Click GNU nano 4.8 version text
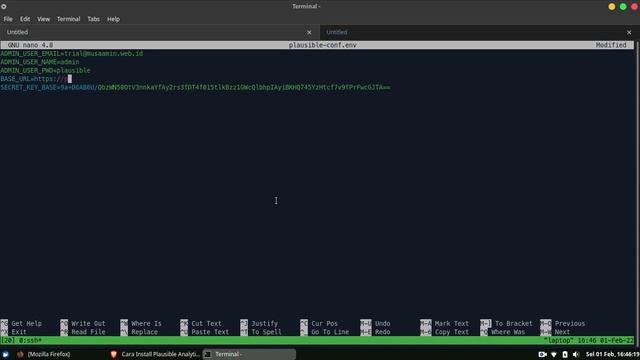The height and width of the screenshot is (360, 640). (30, 45)
